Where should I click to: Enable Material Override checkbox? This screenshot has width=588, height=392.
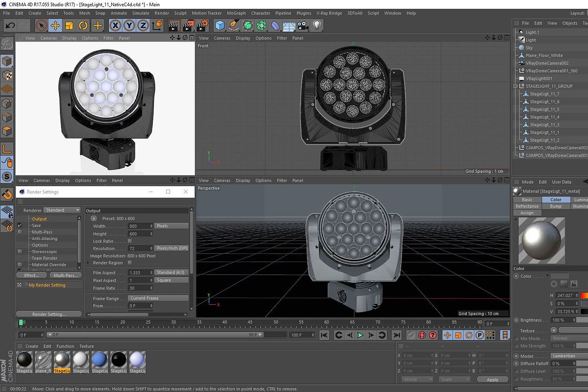tap(20, 265)
